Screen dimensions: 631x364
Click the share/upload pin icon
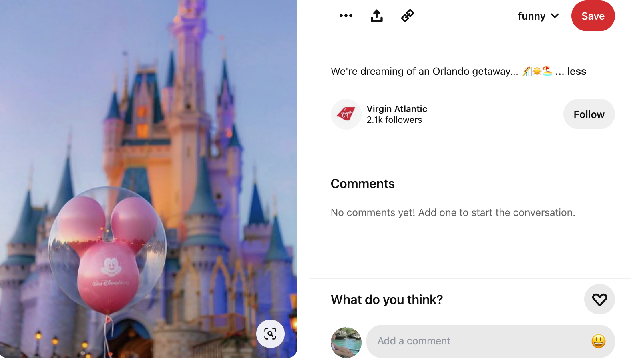coord(377,16)
